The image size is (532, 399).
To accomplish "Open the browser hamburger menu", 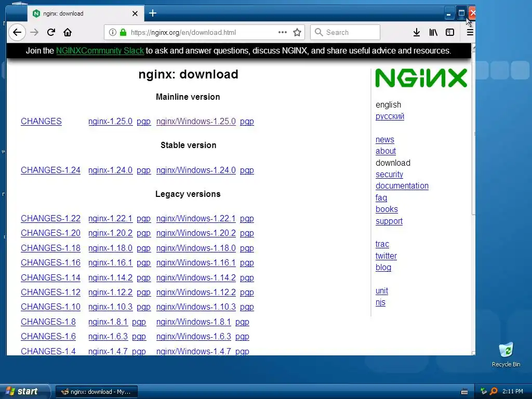I will (470, 32).
